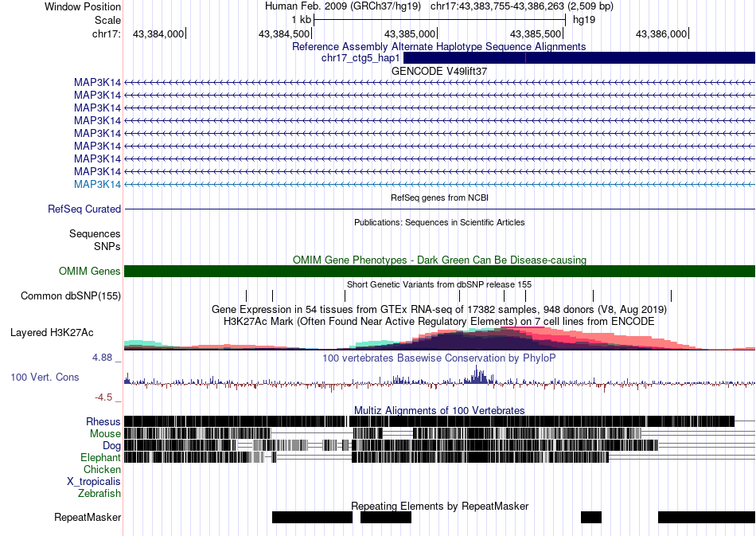This screenshot has width=756, height=536.
Task: Click the X_tropicalis species label
Action: (x=94, y=482)
